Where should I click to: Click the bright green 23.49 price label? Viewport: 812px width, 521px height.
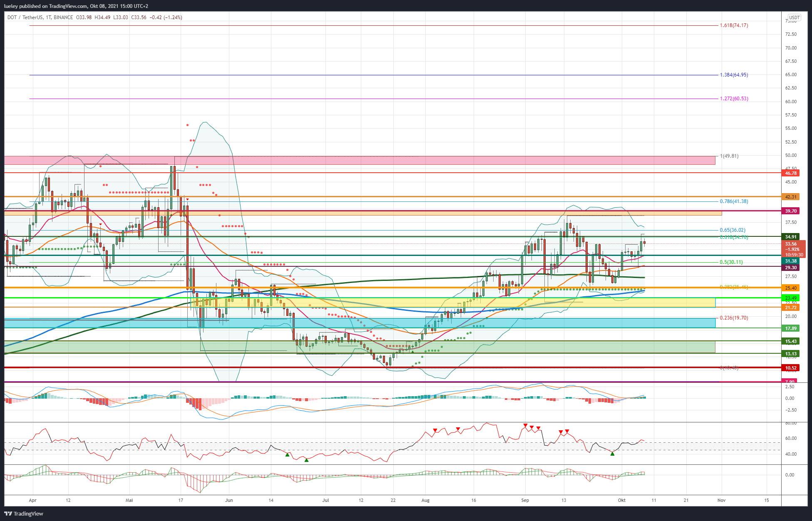[x=791, y=298]
